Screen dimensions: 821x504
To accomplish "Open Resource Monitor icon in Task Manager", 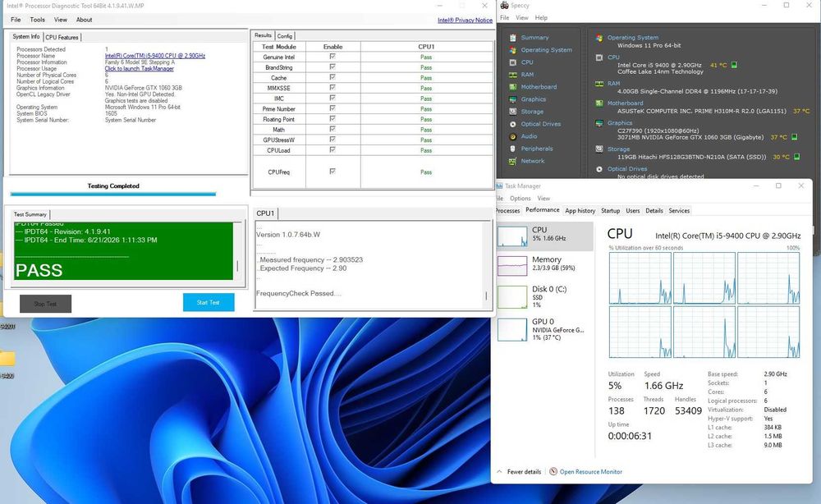I will [x=553, y=471].
